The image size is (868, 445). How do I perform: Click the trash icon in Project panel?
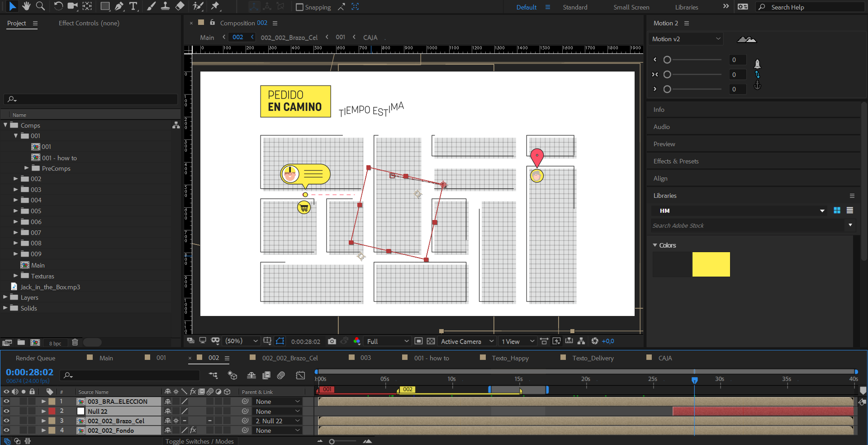tap(75, 343)
